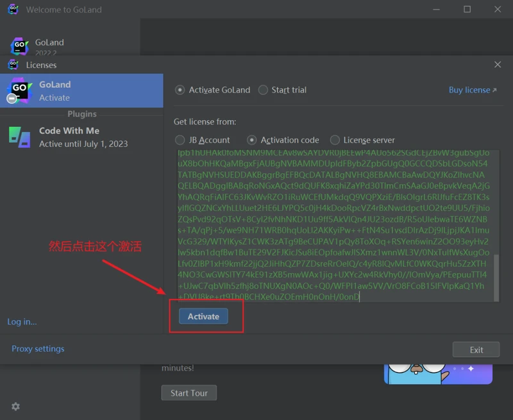Click inside the activation code text area

click(333, 224)
